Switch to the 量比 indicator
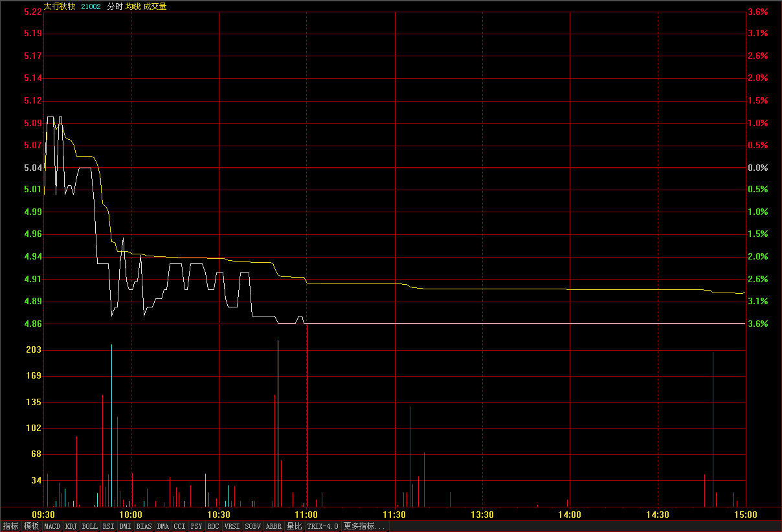Image resolution: width=782 pixels, height=532 pixels. [x=295, y=526]
